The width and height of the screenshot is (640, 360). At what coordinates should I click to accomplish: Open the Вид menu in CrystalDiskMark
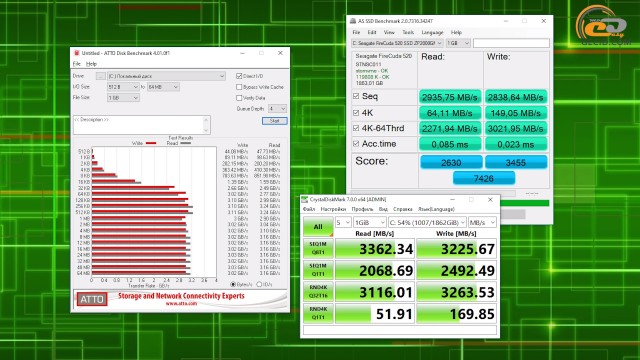383,209
